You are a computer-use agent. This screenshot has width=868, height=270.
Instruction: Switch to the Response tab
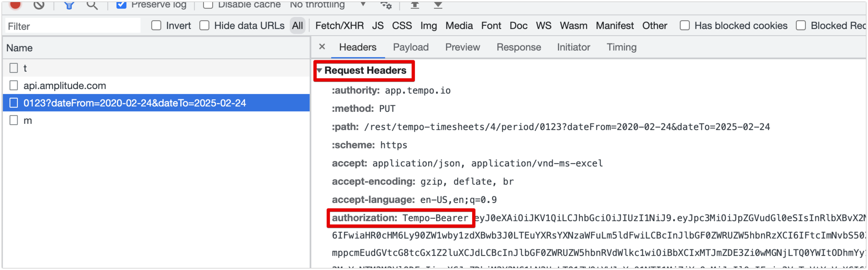point(518,47)
